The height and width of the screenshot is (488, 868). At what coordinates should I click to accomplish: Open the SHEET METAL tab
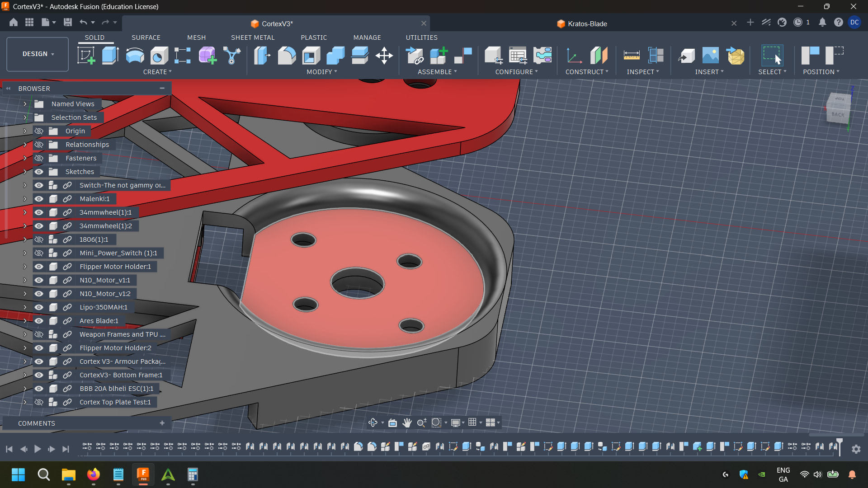click(x=253, y=38)
